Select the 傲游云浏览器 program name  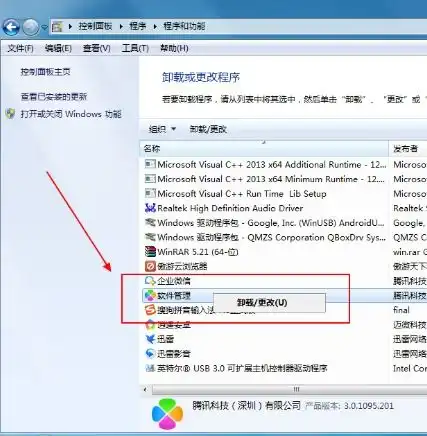182,266
